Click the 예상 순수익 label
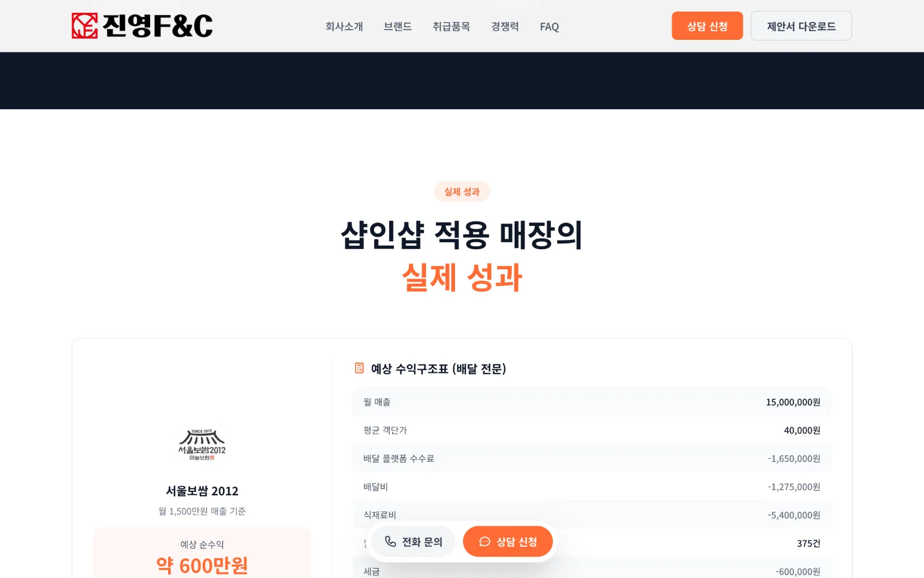 click(x=202, y=544)
